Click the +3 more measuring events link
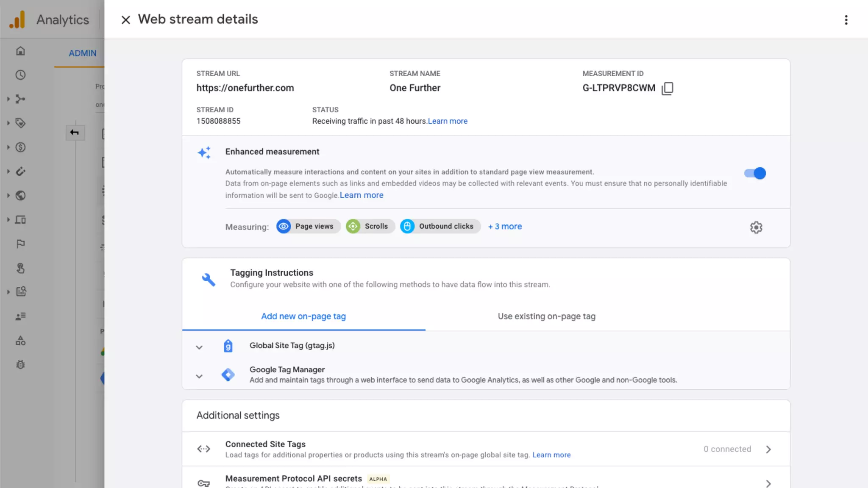The width and height of the screenshot is (868, 488). [x=505, y=227]
